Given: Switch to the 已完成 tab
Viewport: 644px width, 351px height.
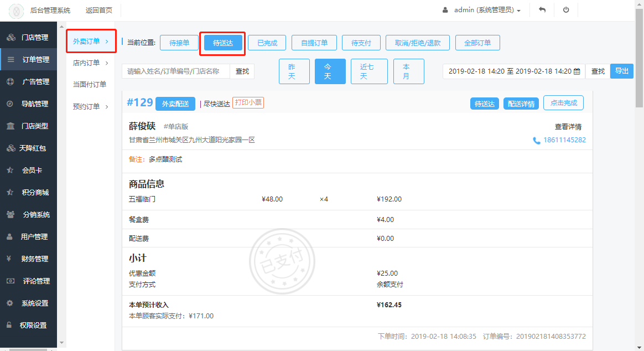Looking at the screenshot, I should tap(267, 43).
